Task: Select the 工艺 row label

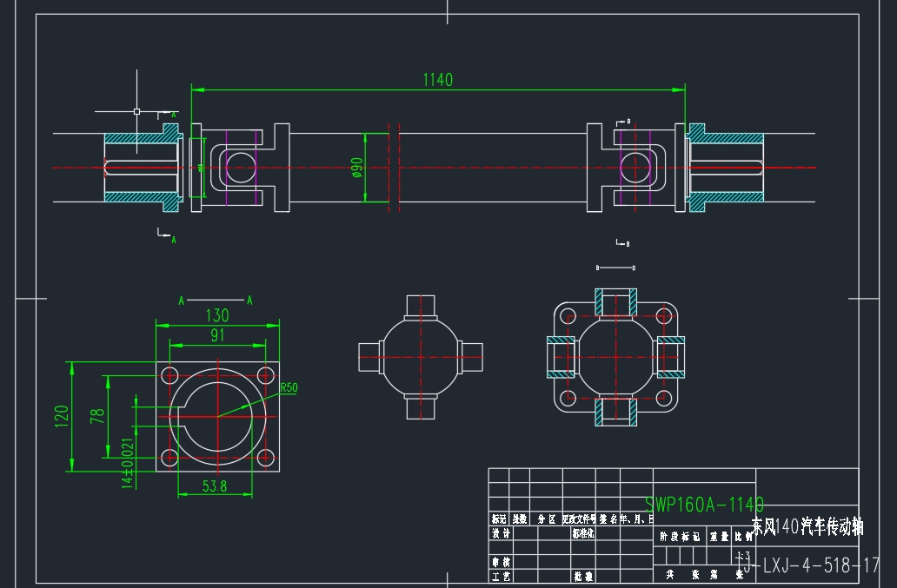Action: [502, 577]
